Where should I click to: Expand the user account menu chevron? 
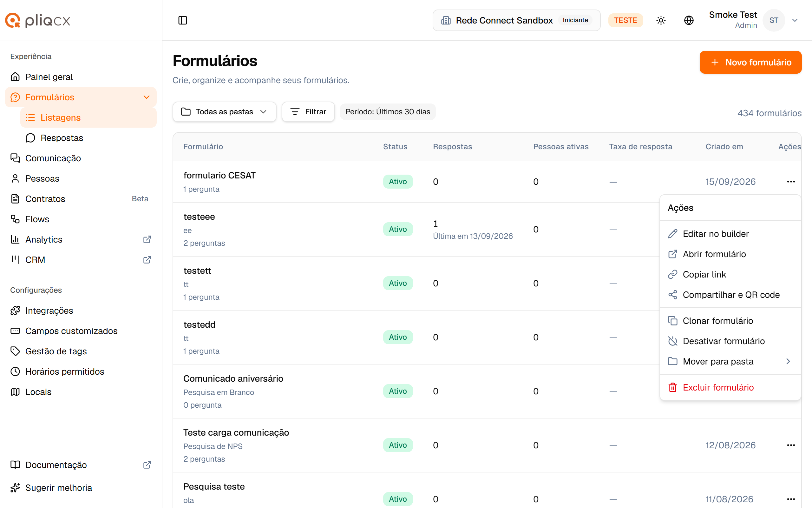[795, 20]
